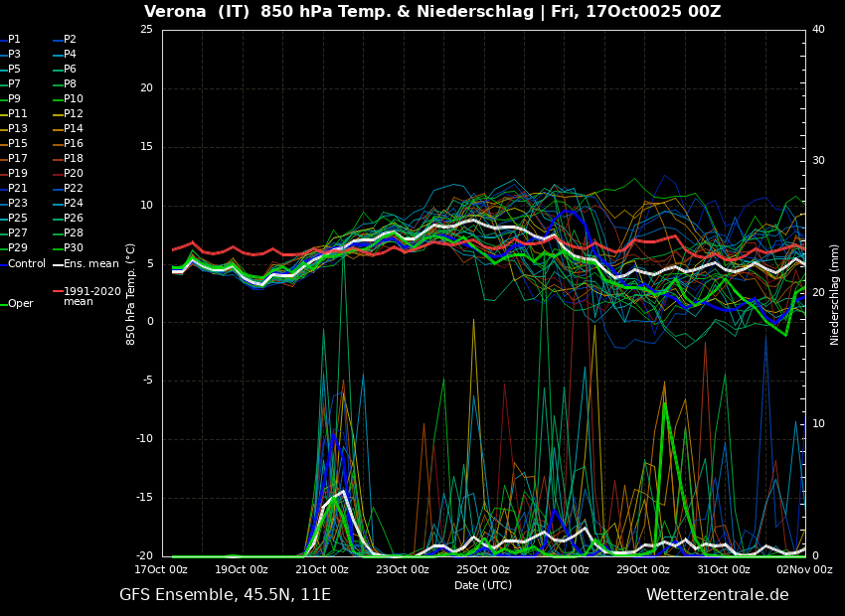Image resolution: width=845 pixels, height=616 pixels.
Task: Click the Niederschlag (mm) axis label
Action: (835, 294)
